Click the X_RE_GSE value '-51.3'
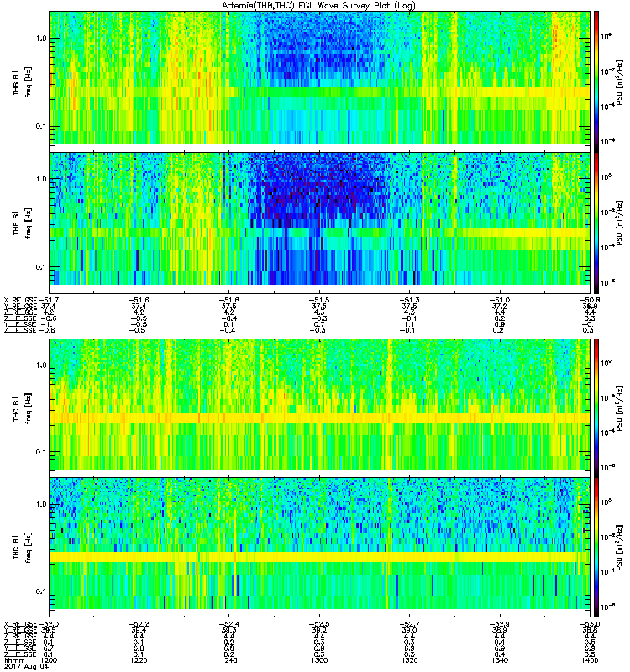 click(x=410, y=301)
